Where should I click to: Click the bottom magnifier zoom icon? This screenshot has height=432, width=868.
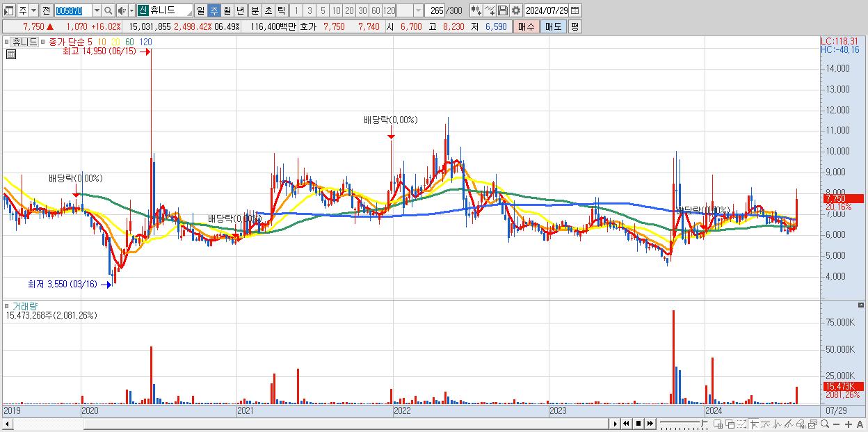[824, 424]
